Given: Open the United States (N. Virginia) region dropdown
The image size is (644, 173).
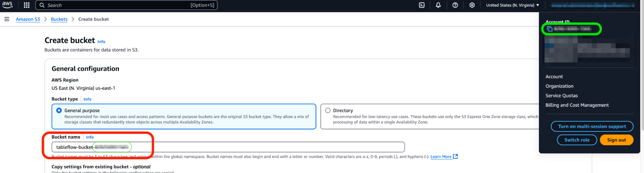Looking at the screenshot, I should [513, 5].
